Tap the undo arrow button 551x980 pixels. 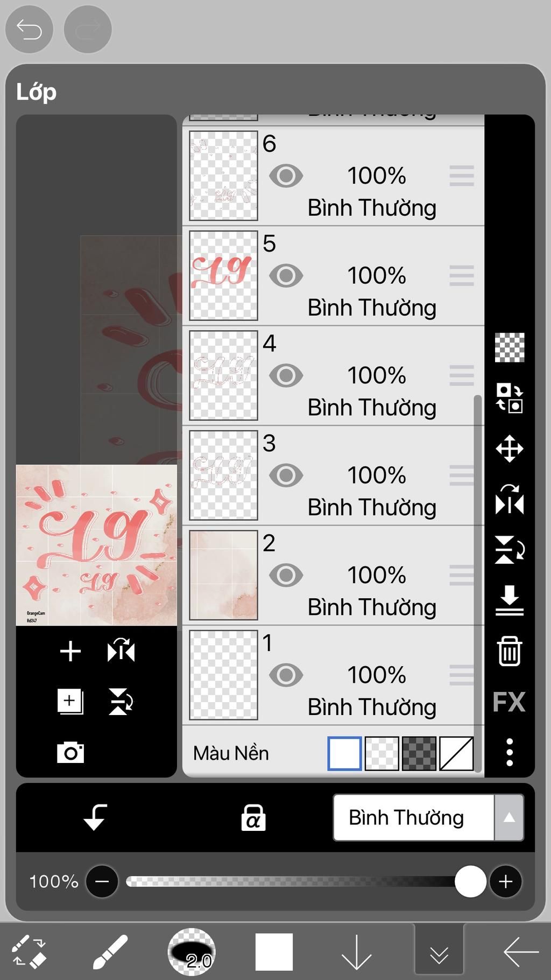[x=29, y=29]
